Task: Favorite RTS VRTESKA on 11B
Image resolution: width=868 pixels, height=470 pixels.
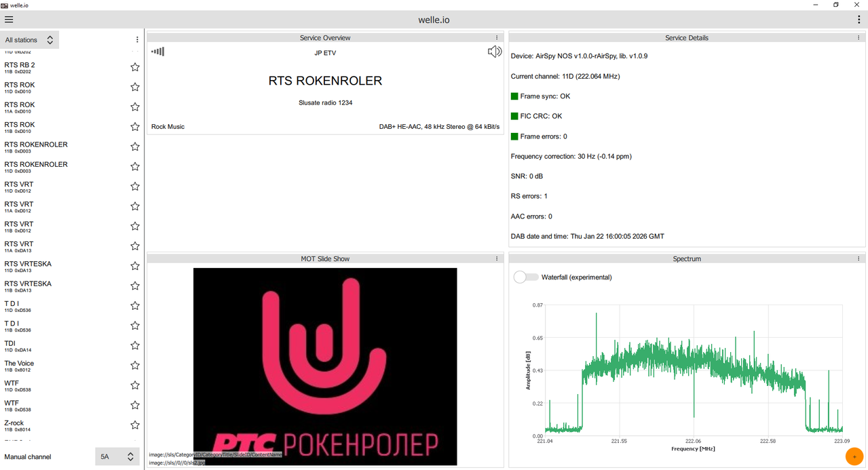Action: [x=135, y=286]
